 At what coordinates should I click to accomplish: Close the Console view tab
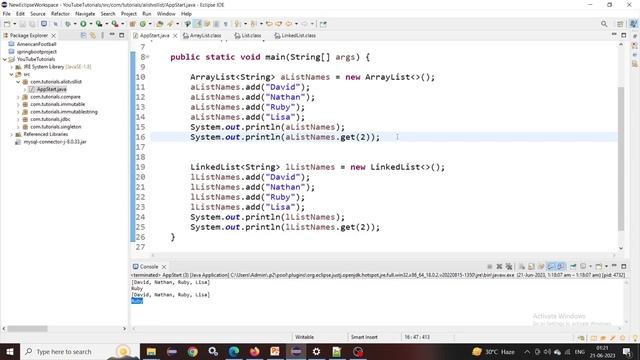coord(164,267)
